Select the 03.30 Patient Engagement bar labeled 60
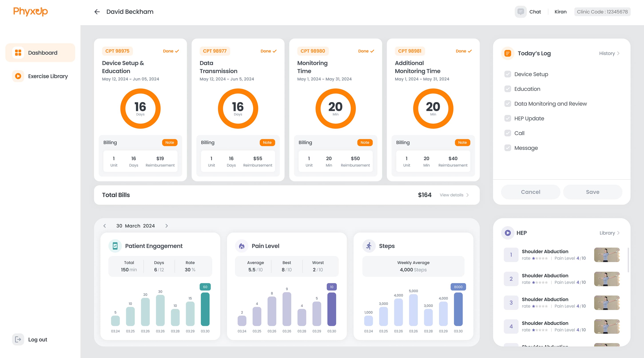Viewport: 644px width, 358px height. point(205,309)
